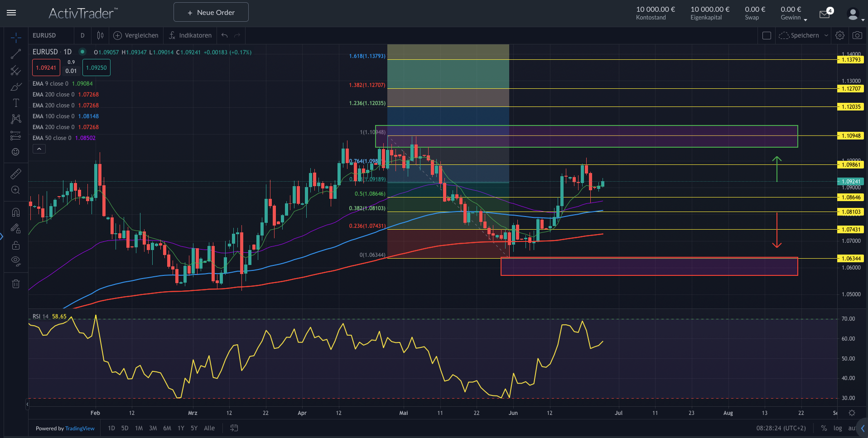Open the TradingView link
Screen dimensions: 868x438
click(x=80, y=428)
